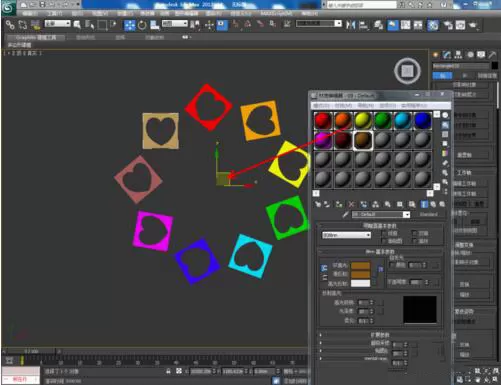Click the Graphite Modeling Tools ribbon tab
This screenshot has height=385, width=501.
(36, 38)
